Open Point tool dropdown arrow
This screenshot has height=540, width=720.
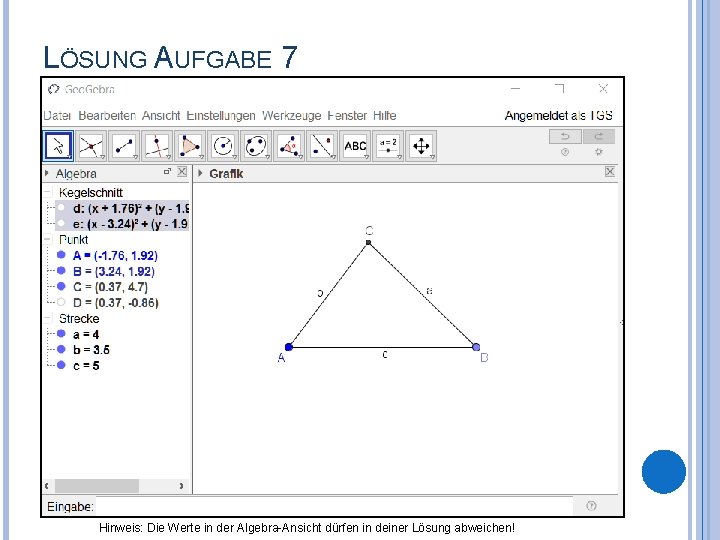coord(103,158)
